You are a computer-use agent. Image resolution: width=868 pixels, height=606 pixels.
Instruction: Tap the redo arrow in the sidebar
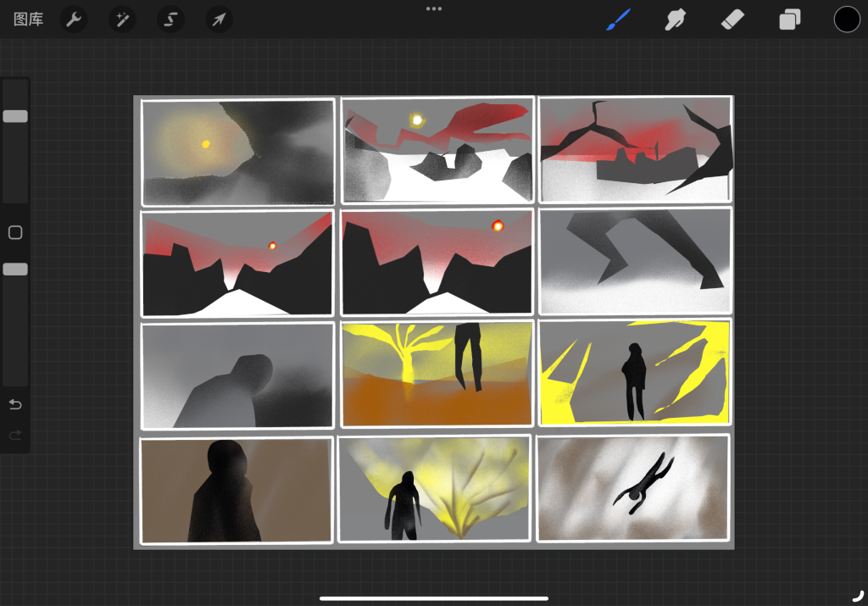[x=15, y=435]
